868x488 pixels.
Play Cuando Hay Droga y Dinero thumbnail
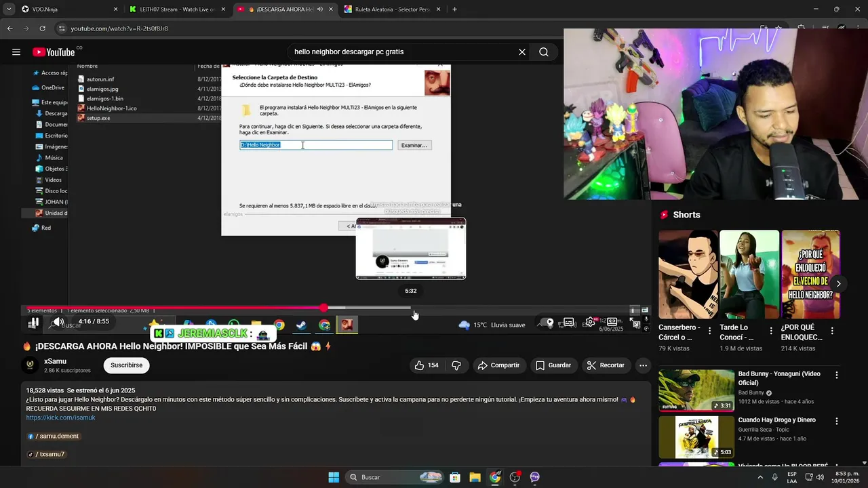(696, 437)
